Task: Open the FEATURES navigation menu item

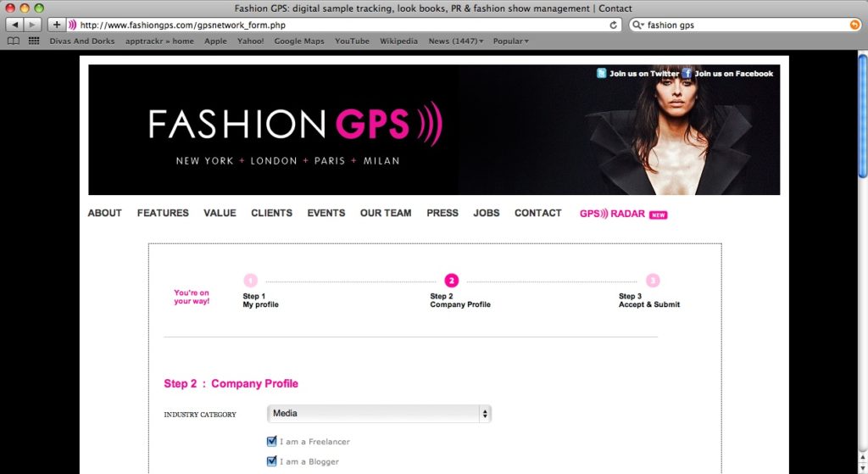Action: [163, 213]
